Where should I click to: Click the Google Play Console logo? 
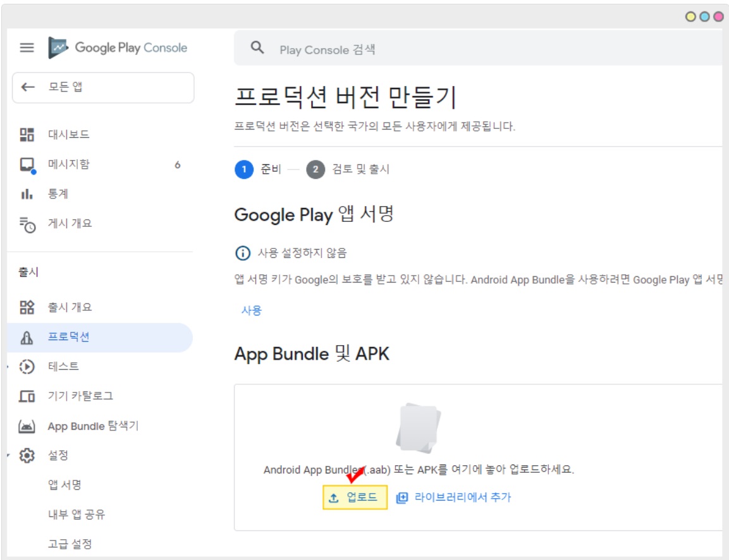point(117,47)
